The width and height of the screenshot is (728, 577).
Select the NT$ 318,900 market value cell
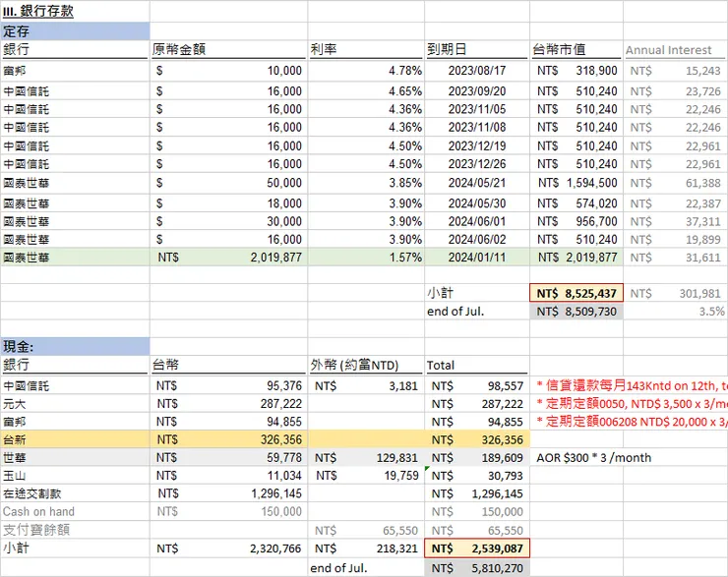(x=576, y=71)
